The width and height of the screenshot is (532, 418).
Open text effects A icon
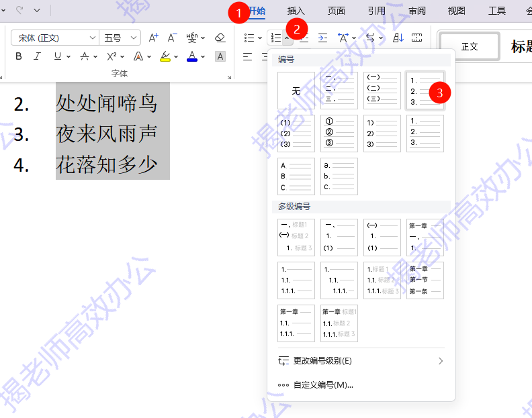pyautogui.click(x=138, y=56)
